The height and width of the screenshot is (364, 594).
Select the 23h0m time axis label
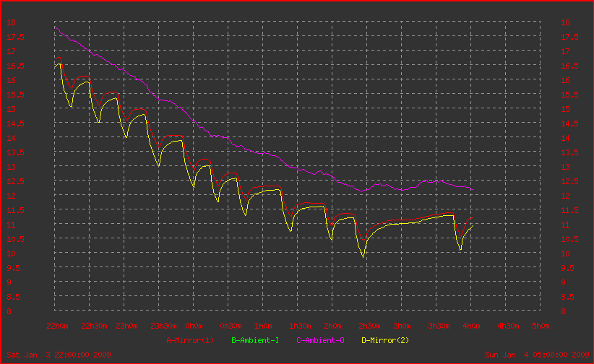click(x=126, y=326)
